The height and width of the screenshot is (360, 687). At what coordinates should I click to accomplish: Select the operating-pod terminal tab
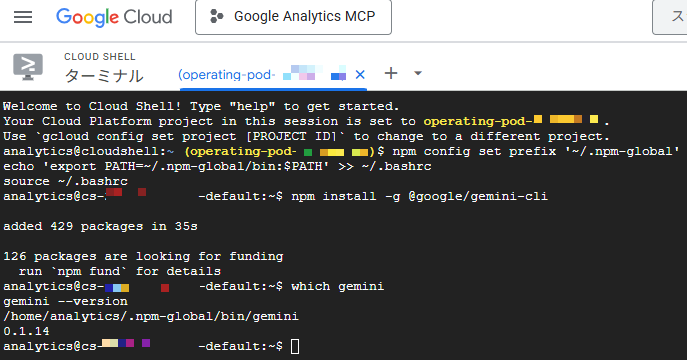[262, 75]
